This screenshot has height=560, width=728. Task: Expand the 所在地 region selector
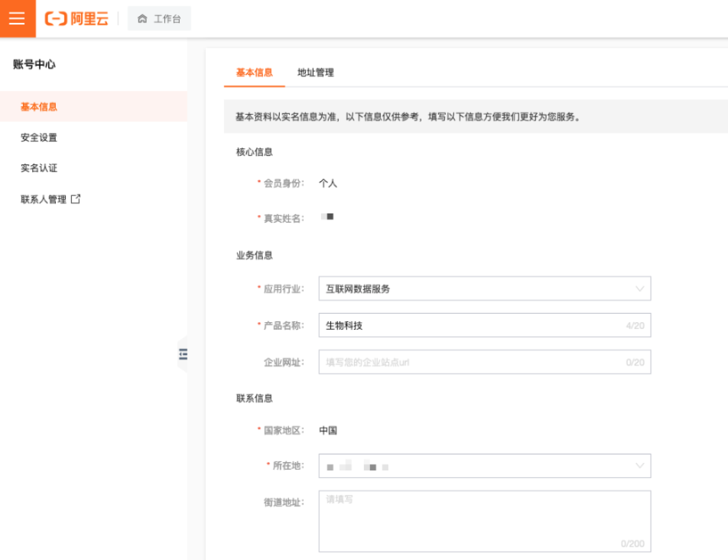pyautogui.click(x=474, y=466)
